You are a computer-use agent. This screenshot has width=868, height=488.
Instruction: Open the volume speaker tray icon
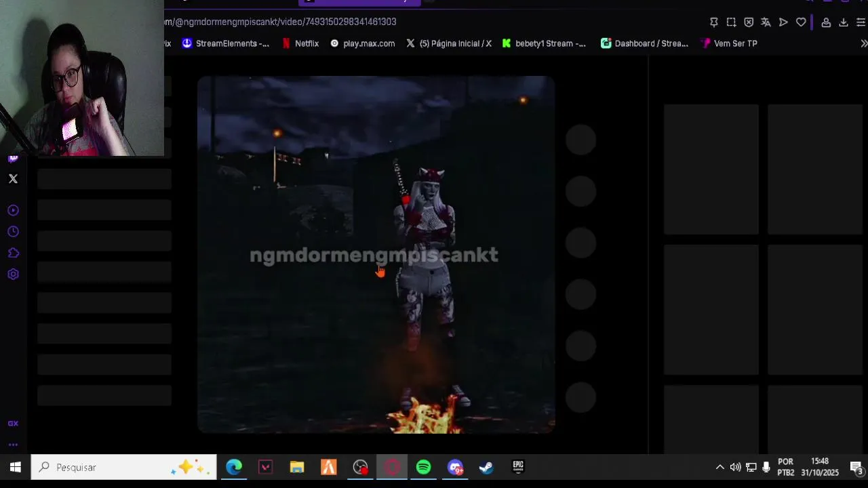[735, 467]
